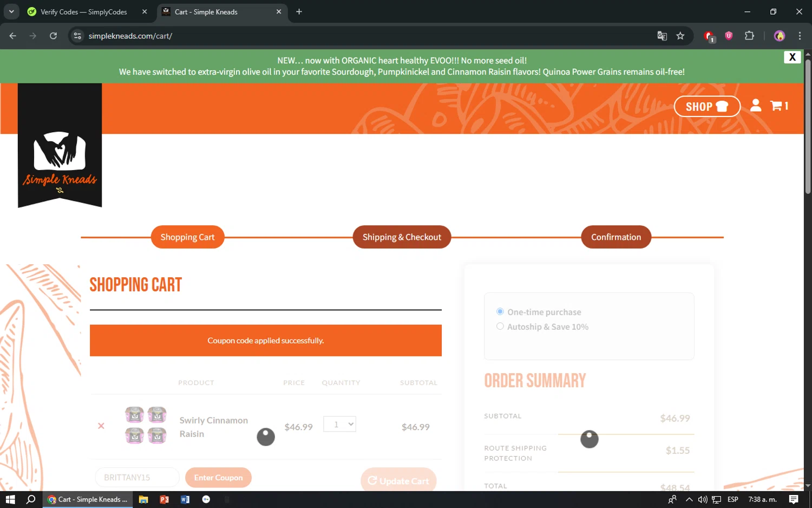This screenshot has height=508, width=812.
Task: Close the Cart - Simple Kneads tab
Action: click(x=279, y=11)
